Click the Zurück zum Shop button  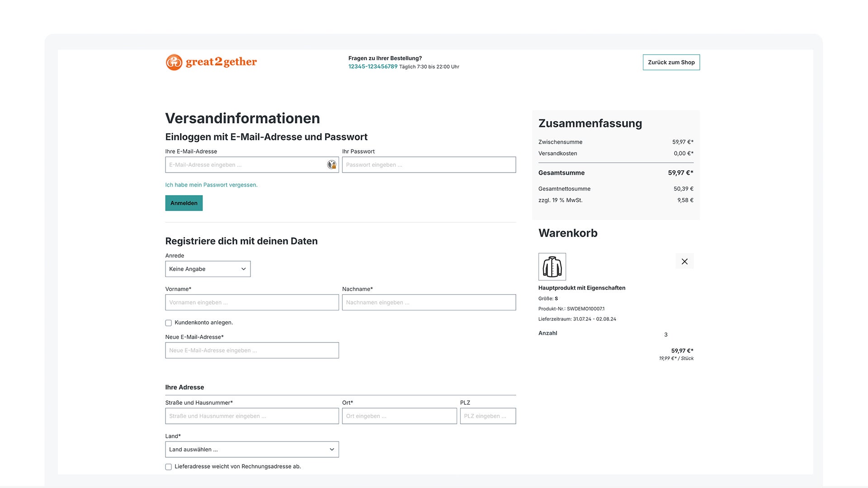point(671,62)
